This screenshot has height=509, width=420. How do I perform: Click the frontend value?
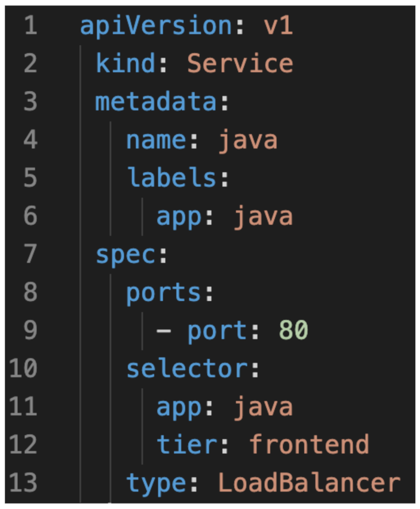pyautogui.click(x=309, y=445)
